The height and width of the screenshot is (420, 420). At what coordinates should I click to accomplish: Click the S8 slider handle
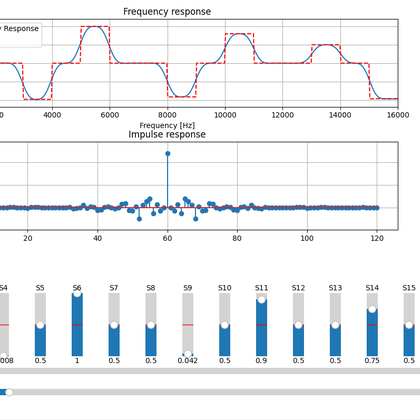151,325
